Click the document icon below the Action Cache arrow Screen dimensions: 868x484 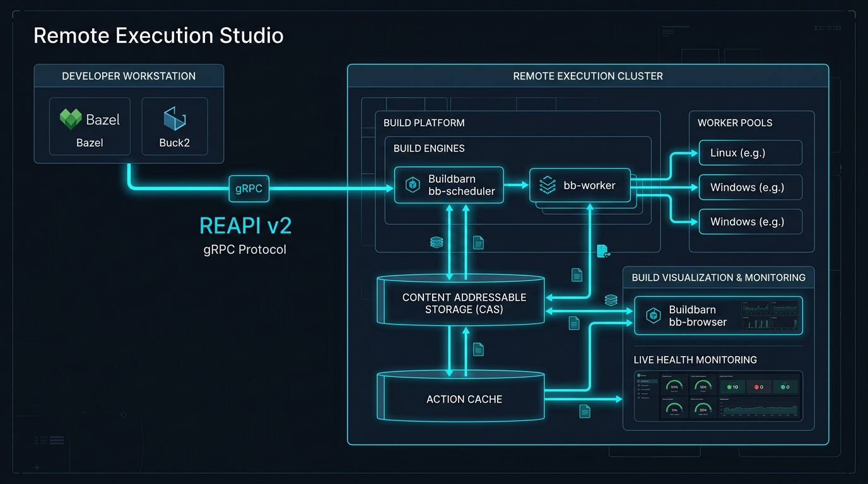[585, 412]
